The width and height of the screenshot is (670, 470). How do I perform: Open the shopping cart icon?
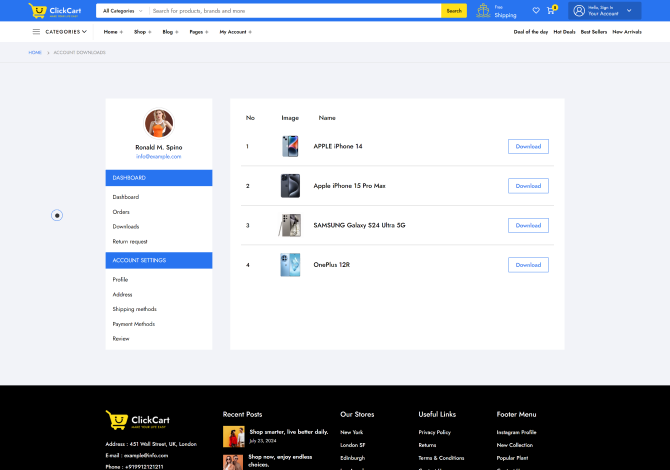click(550, 11)
